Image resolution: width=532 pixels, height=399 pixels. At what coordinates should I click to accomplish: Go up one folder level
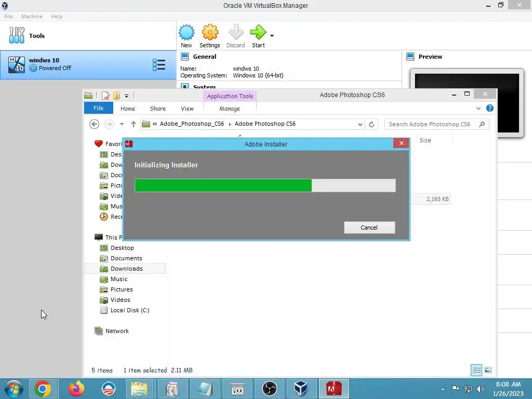pos(134,124)
